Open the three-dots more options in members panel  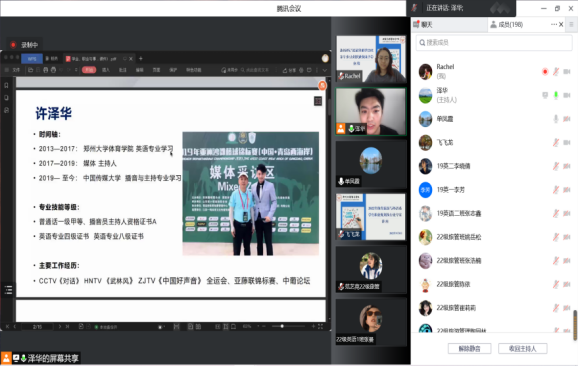(x=554, y=24)
